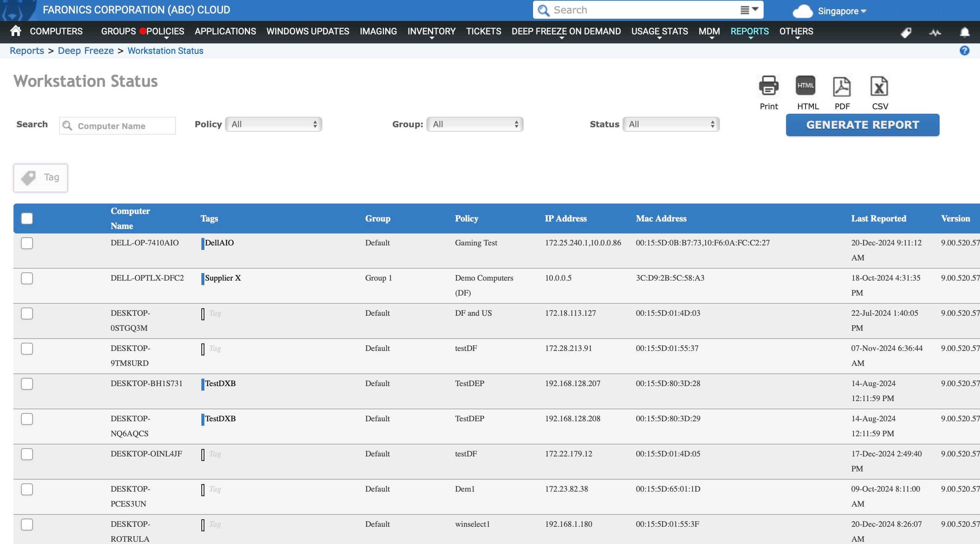
Task: Tick the DESKTOP-OINL4JF row checkbox
Action: (27, 454)
